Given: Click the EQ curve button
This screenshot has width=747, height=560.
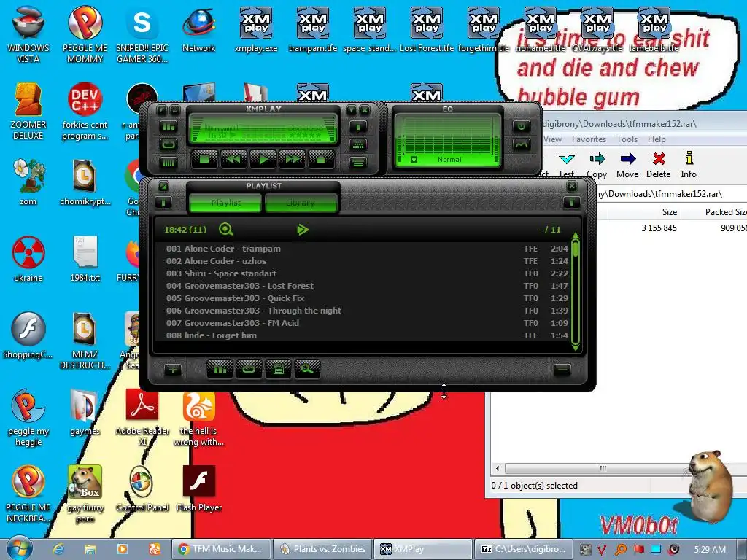Looking at the screenshot, I should (x=521, y=144).
